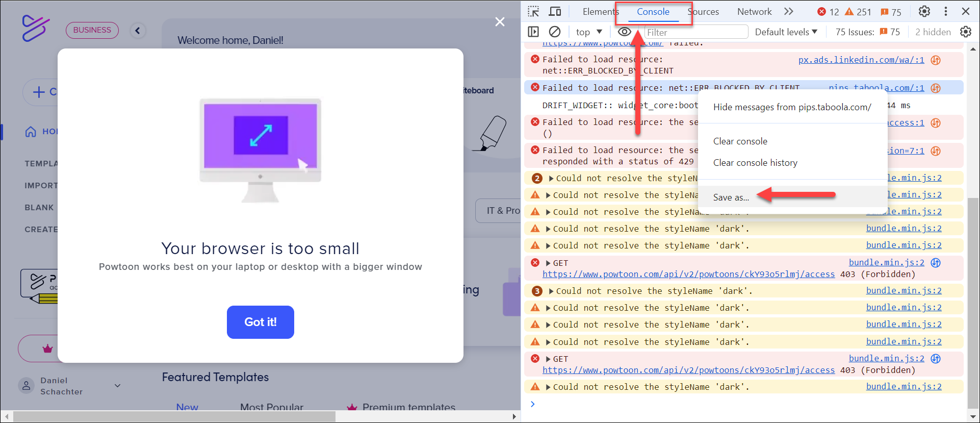
Task: Open the Sources tab
Action: (703, 12)
